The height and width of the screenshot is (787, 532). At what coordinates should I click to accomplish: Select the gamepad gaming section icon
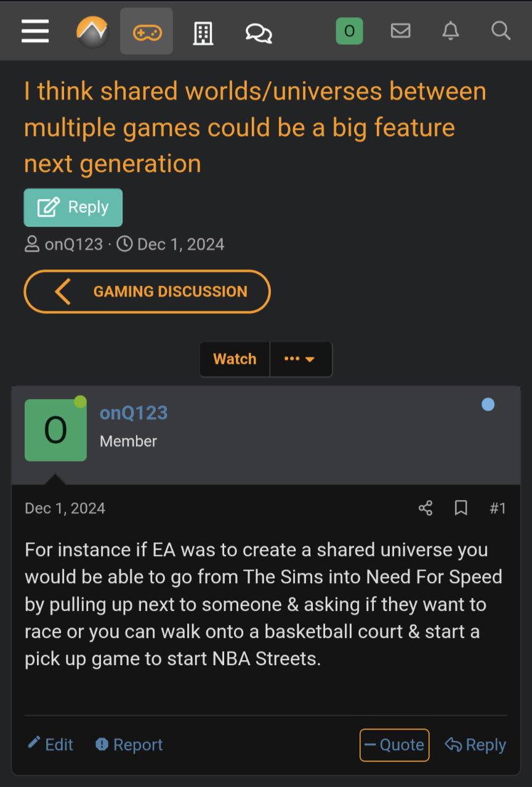coord(146,31)
